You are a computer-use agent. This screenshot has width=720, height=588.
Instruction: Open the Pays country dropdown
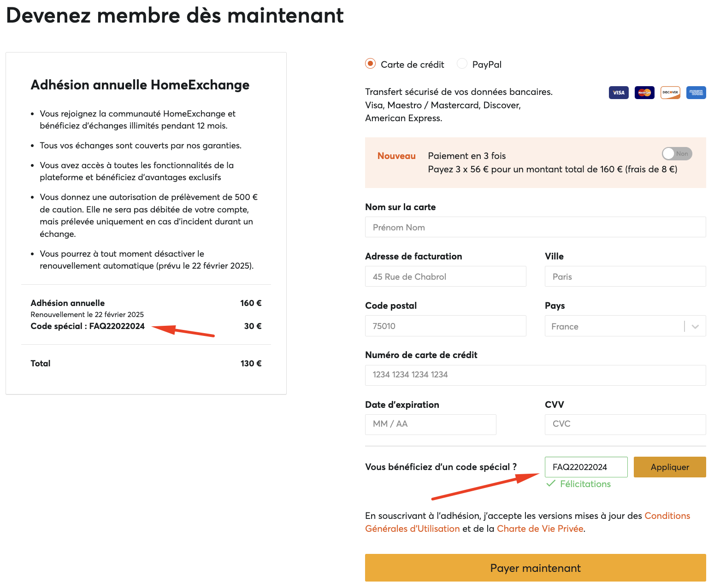(625, 326)
